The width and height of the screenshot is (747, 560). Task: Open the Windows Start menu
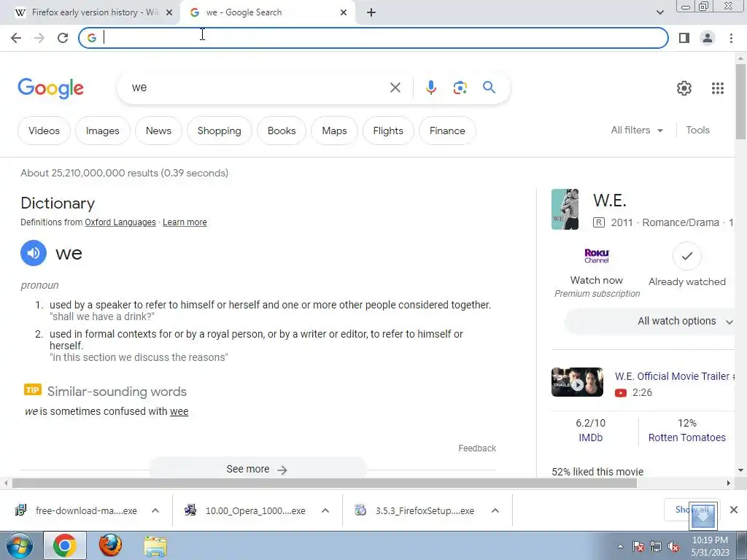coord(20,545)
